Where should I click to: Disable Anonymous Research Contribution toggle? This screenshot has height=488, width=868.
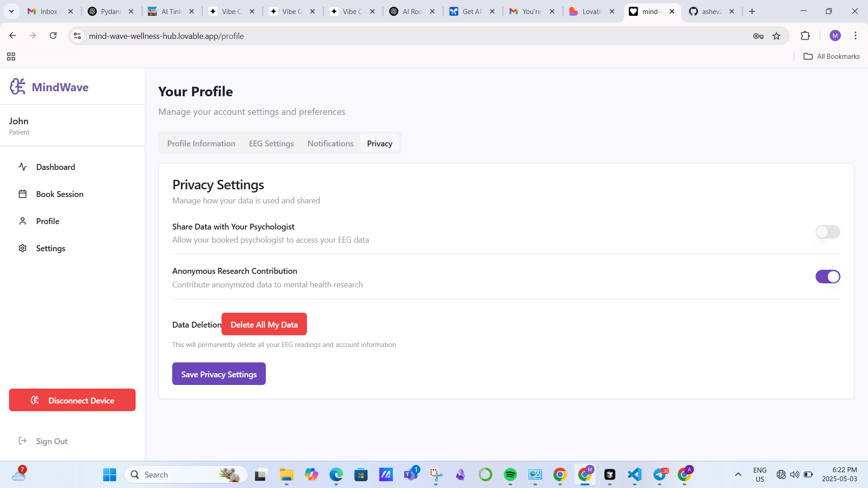pyautogui.click(x=827, y=277)
